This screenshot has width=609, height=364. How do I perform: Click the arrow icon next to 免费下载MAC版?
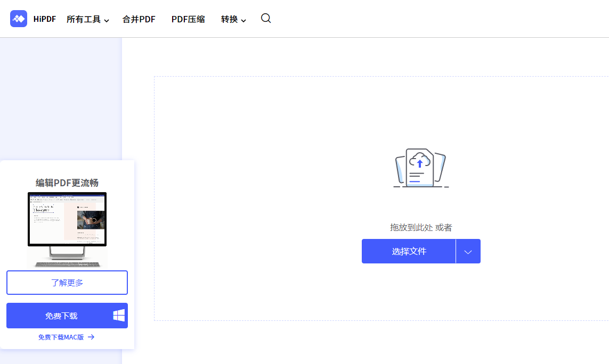click(x=91, y=337)
